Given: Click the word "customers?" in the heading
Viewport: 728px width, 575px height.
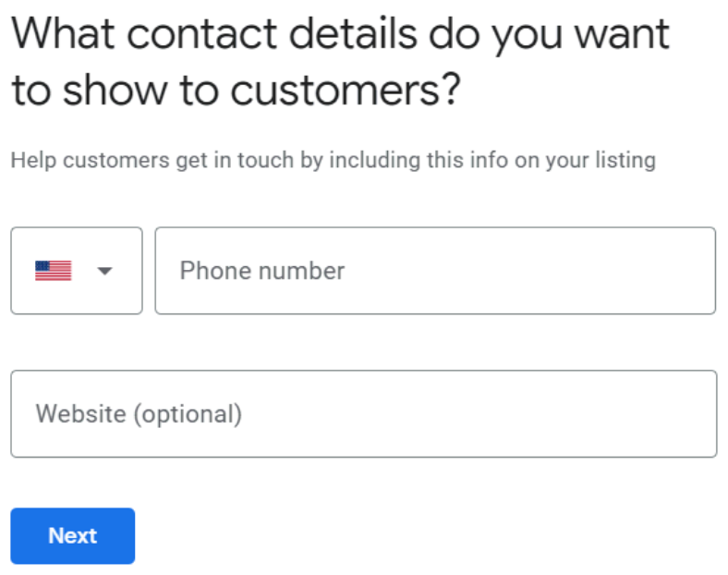Looking at the screenshot, I should click(345, 93).
